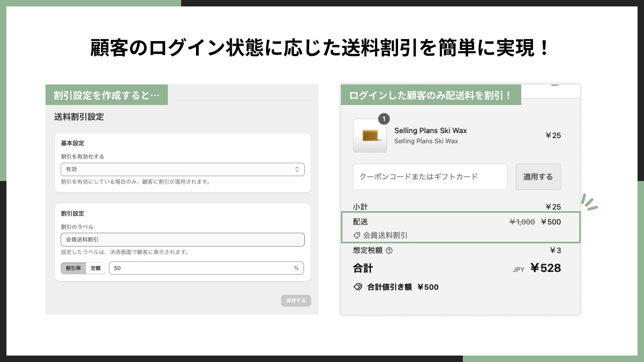
Task: Click the struck-through shipping price ¥1,000
Action: [522, 222]
